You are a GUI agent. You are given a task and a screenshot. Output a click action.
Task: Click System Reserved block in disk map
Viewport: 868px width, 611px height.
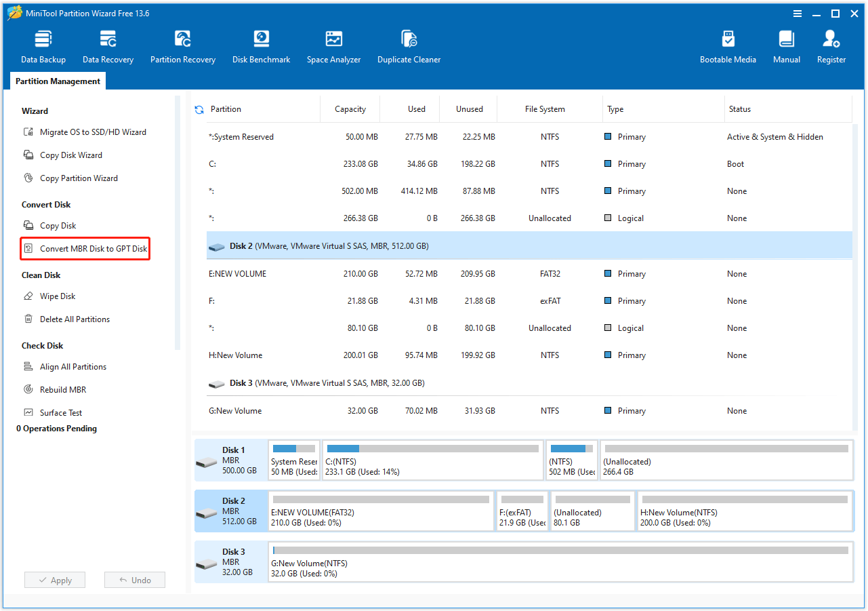(294, 460)
